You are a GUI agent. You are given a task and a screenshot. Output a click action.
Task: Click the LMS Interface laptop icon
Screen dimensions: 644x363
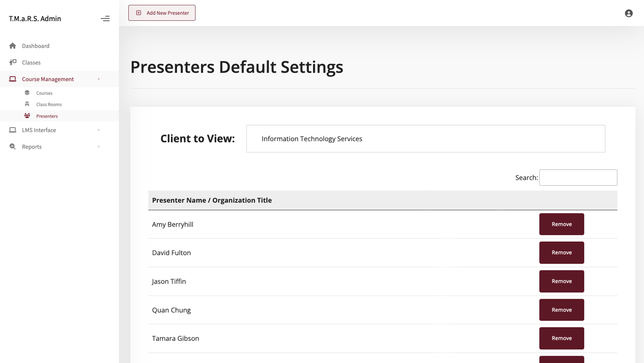12,130
